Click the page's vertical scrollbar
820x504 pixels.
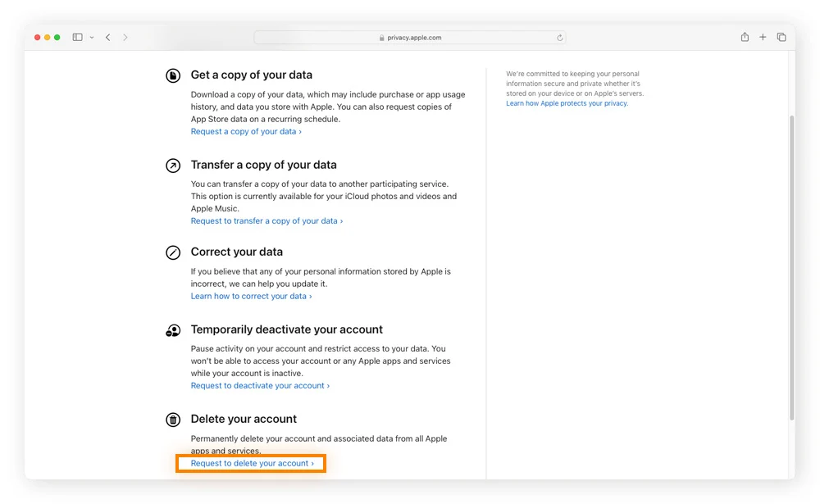click(791, 262)
